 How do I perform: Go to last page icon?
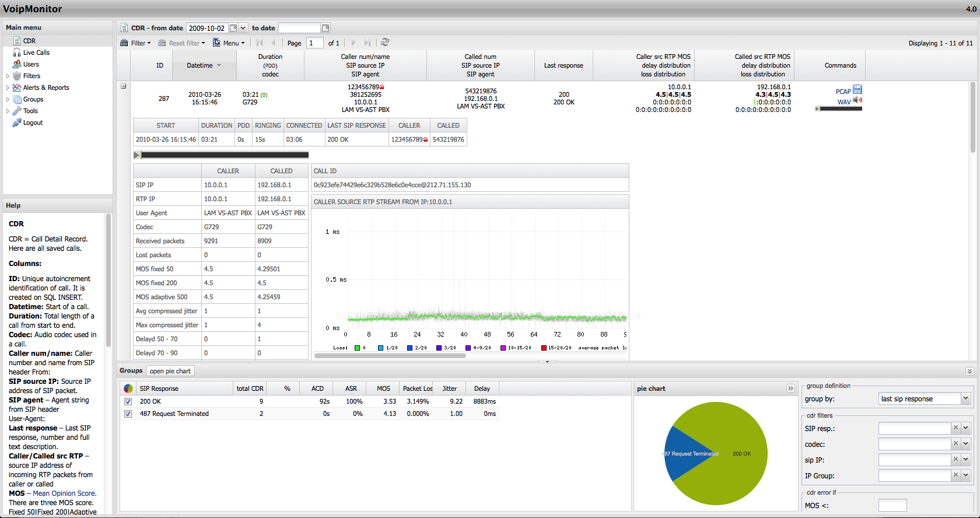coord(367,43)
